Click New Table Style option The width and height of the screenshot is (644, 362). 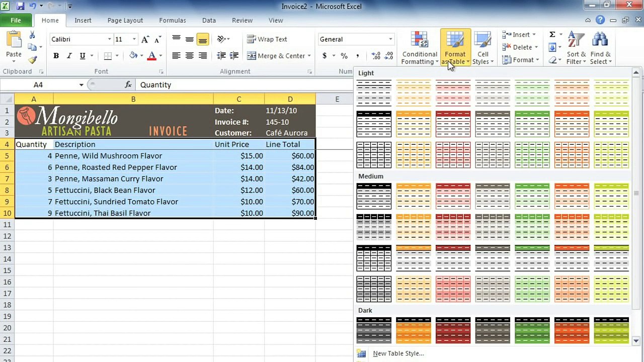(398, 353)
